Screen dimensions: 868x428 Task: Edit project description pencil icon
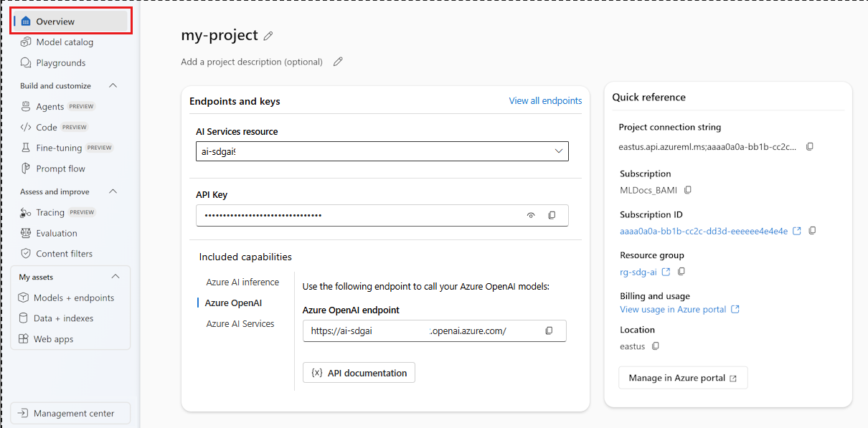tap(338, 62)
